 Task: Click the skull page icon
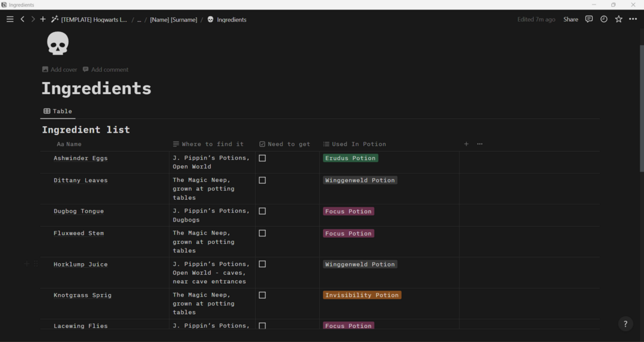click(58, 44)
